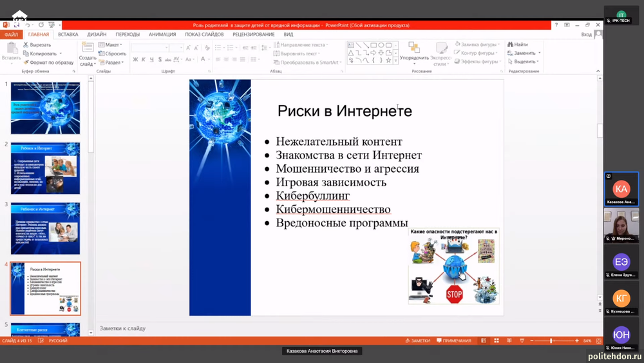Open the font name combo box

pyautogui.click(x=149, y=48)
